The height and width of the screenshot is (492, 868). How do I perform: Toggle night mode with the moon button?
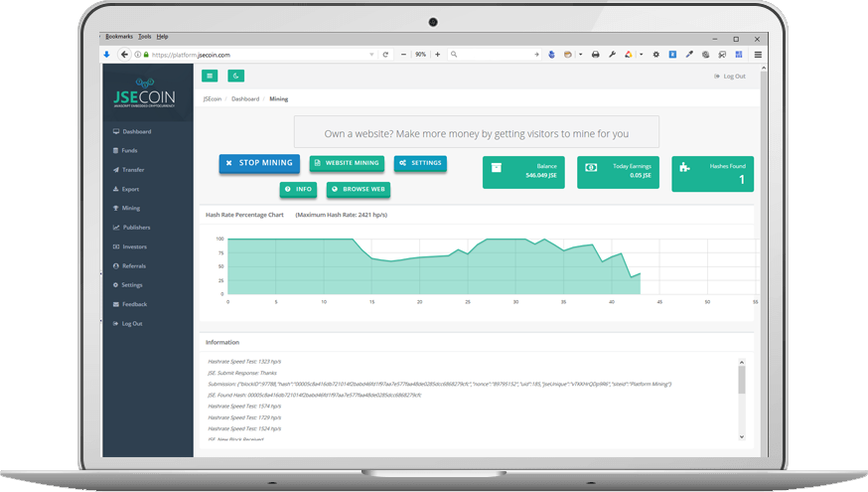[x=235, y=76]
